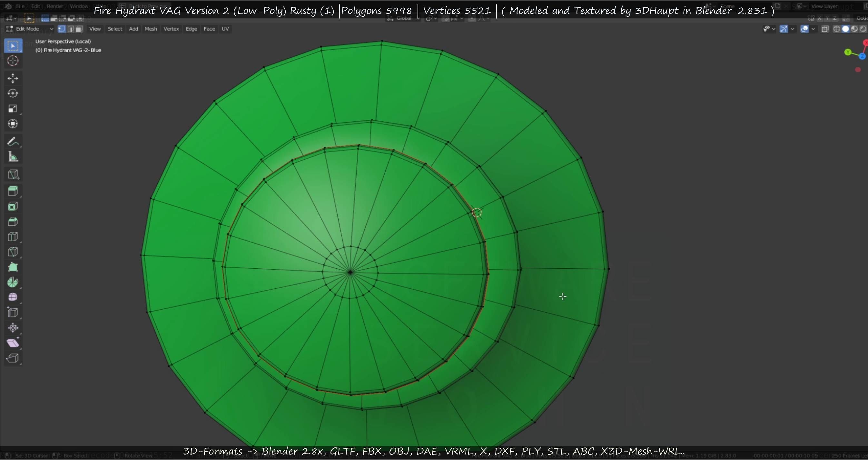Toggle viewport gizmos visibility
Screen dimensions: 868x460
(784, 29)
